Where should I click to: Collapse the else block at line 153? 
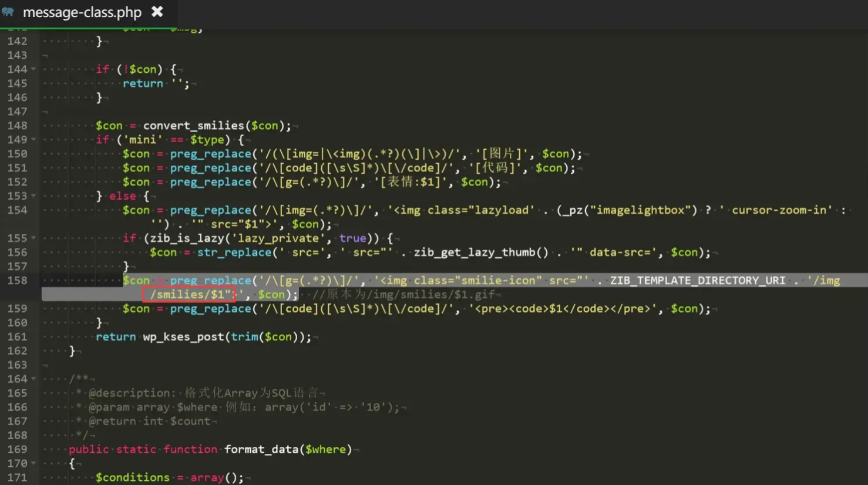pos(33,196)
